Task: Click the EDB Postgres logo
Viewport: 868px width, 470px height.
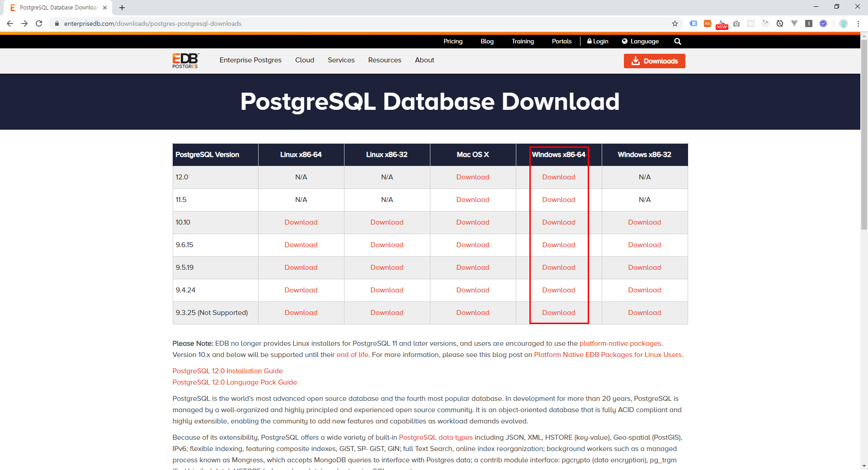Action: [x=185, y=61]
